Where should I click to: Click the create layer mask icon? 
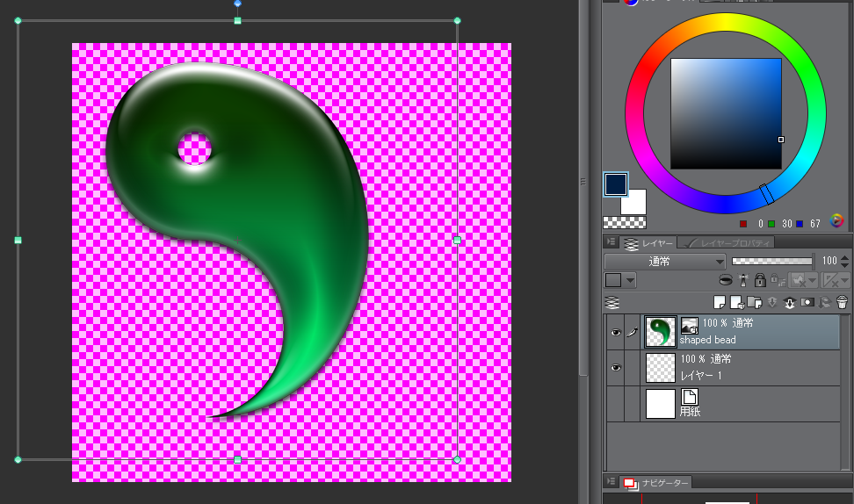[x=807, y=302]
